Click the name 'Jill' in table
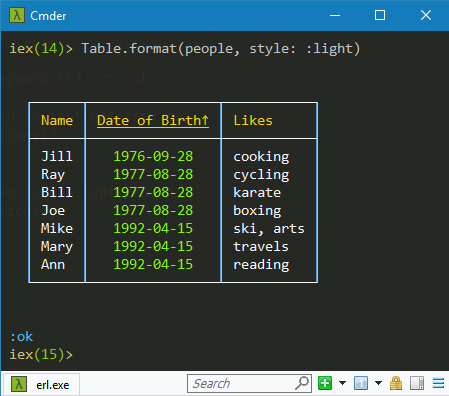449x396 pixels. (x=57, y=156)
